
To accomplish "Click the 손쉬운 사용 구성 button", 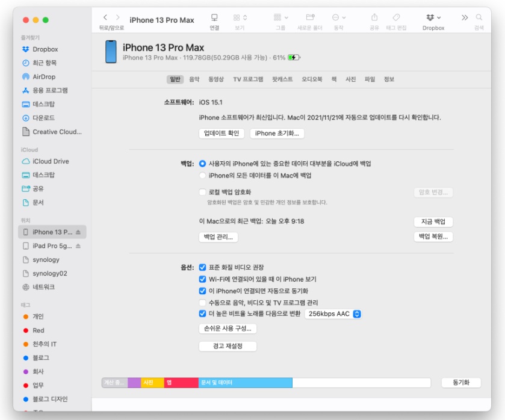I will (228, 329).
